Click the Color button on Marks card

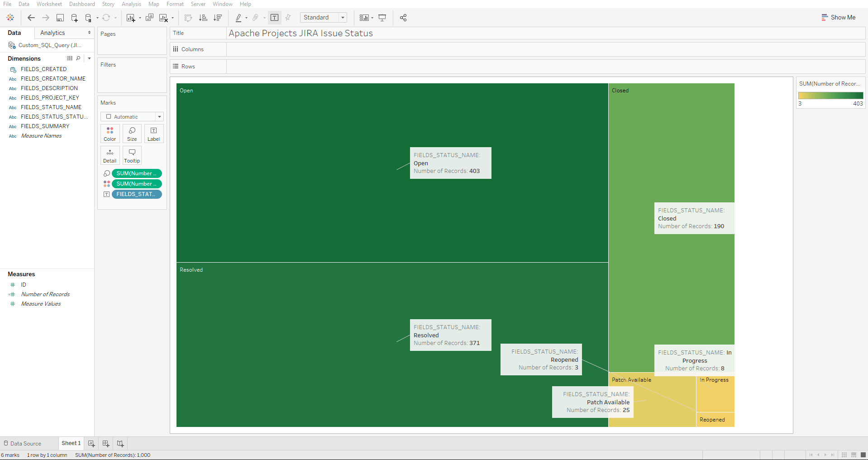pyautogui.click(x=110, y=134)
